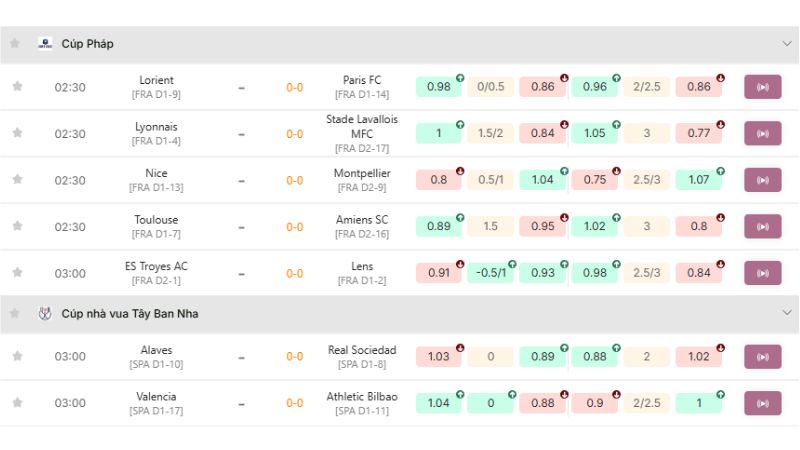Click the Cúp nhà vua Tây Ban Nha logo

click(x=45, y=314)
